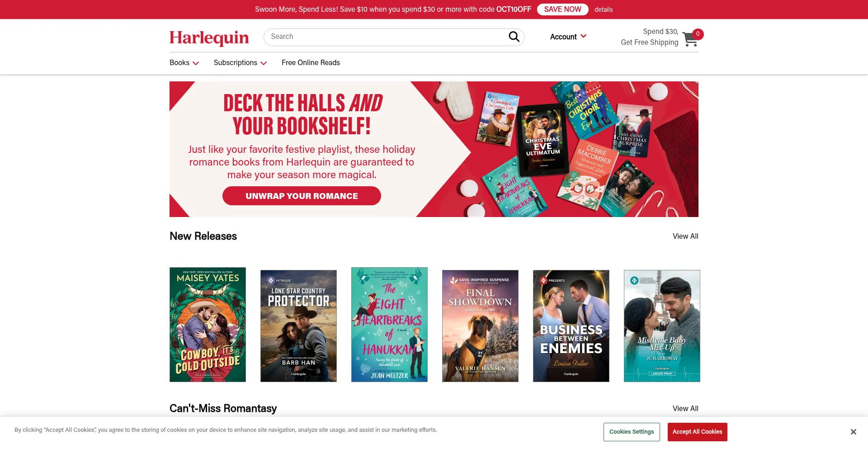Expand the Subscriptions menu

click(x=240, y=63)
